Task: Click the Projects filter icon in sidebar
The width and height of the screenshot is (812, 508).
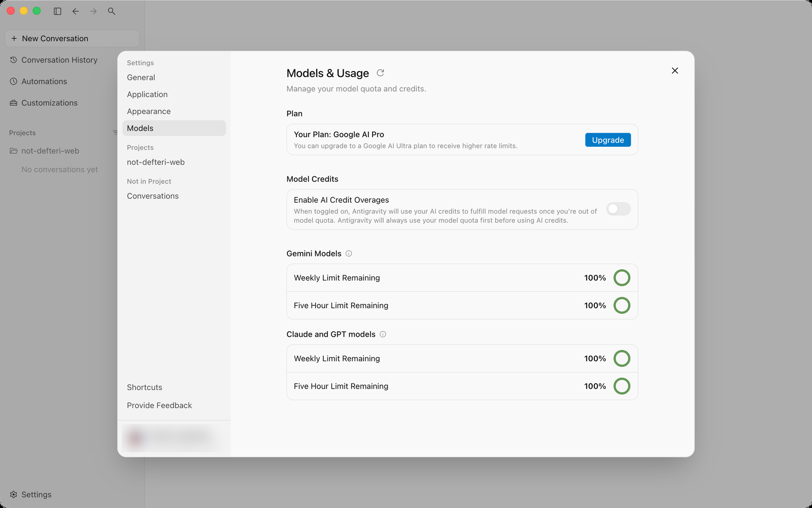Action: 115,133
